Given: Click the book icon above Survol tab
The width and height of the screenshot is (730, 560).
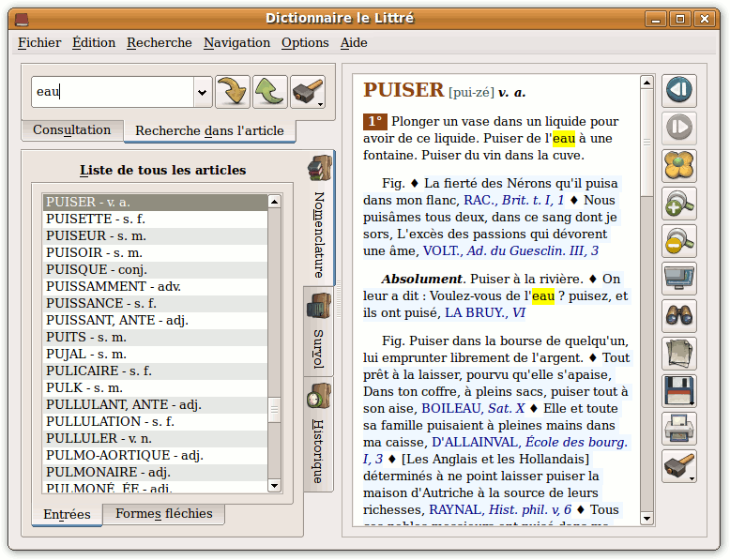Looking at the screenshot, I should pos(319,306).
